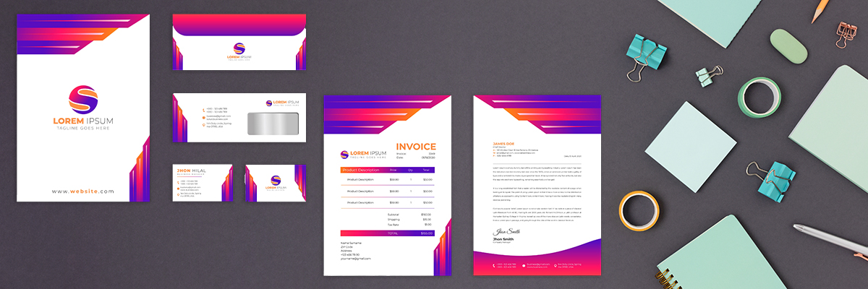Viewport: 868px width, 289px height.
Task: Click the sphere S logo on the cover page
Action: 82,99
